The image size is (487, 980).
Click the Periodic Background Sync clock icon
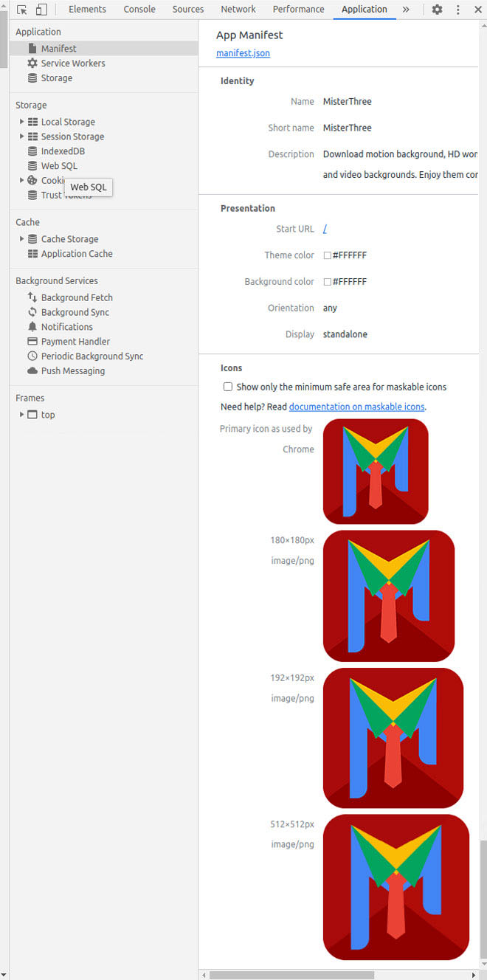tap(32, 356)
